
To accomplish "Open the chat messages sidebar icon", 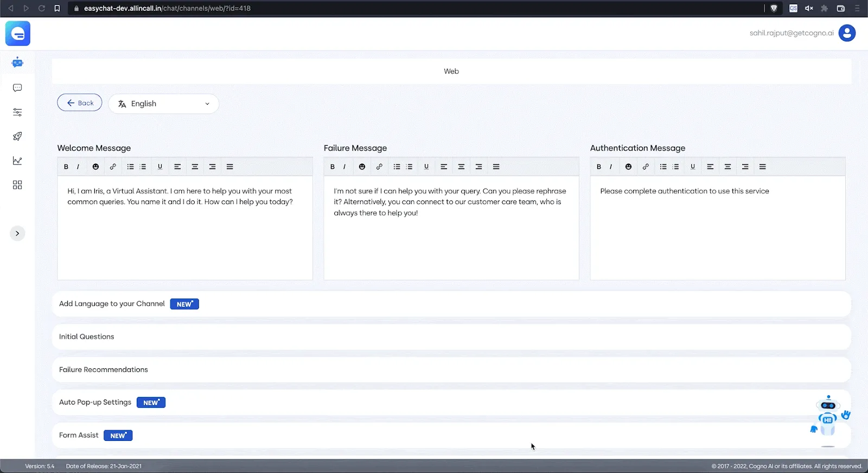I will [x=17, y=87].
